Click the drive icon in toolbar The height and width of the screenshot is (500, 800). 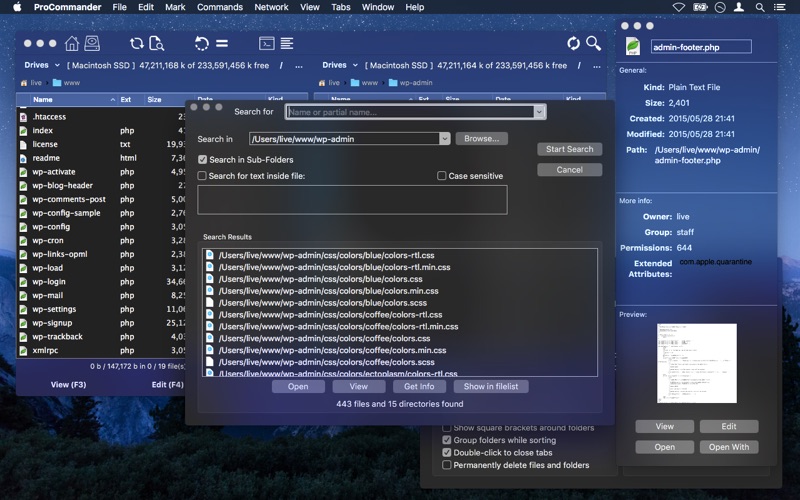[x=92, y=43]
